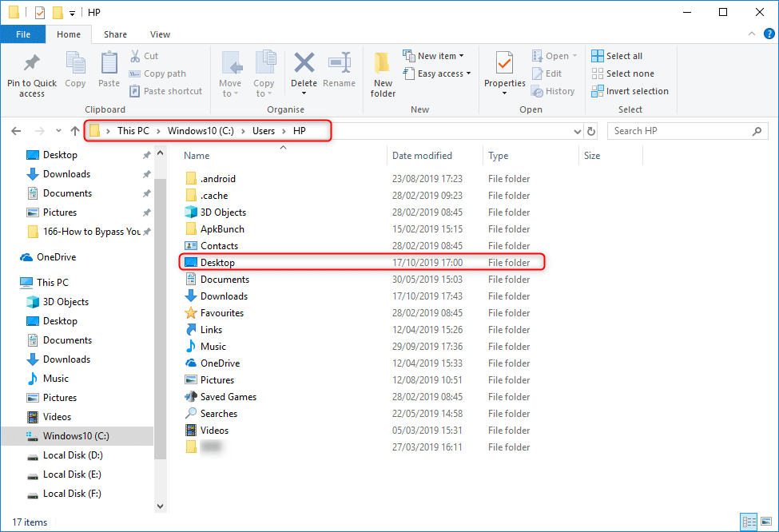Open the Recent locations dropdown arrow
Viewport: 779px width, 532px height.
point(58,131)
